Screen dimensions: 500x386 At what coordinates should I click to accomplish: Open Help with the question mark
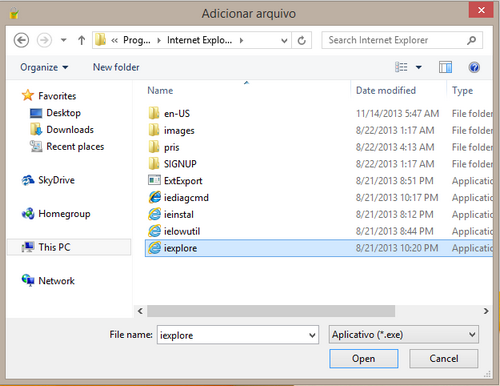pos(474,67)
